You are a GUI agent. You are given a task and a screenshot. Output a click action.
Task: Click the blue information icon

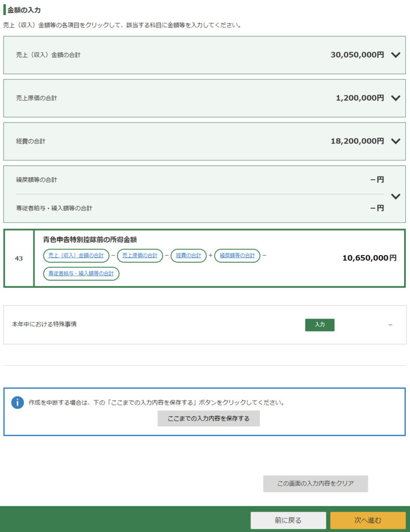[x=18, y=403]
